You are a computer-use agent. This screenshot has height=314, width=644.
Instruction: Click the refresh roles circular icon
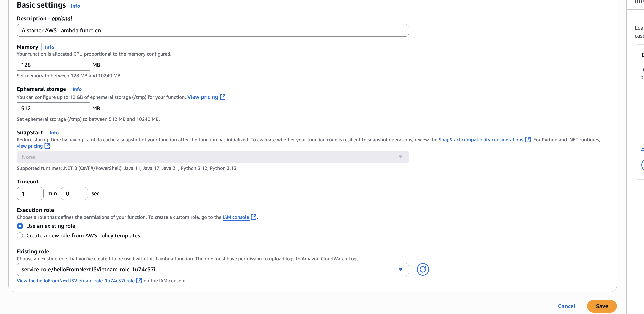tap(422, 269)
